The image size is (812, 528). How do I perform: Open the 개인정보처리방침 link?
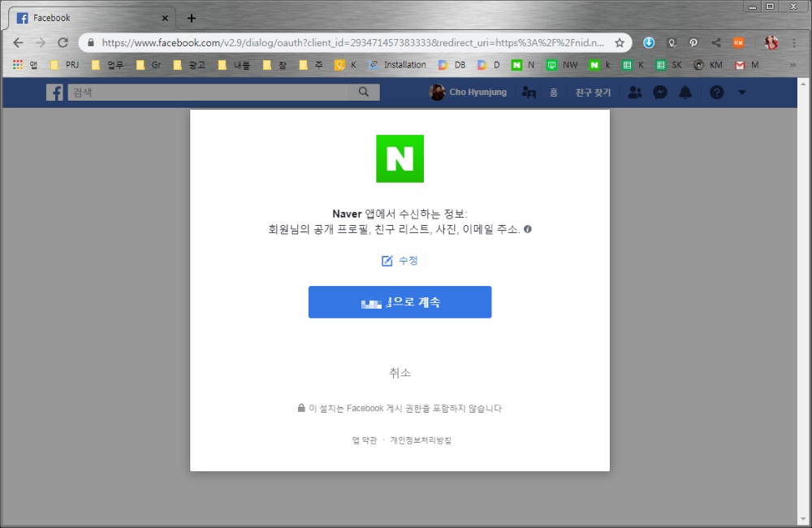point(421,440)
